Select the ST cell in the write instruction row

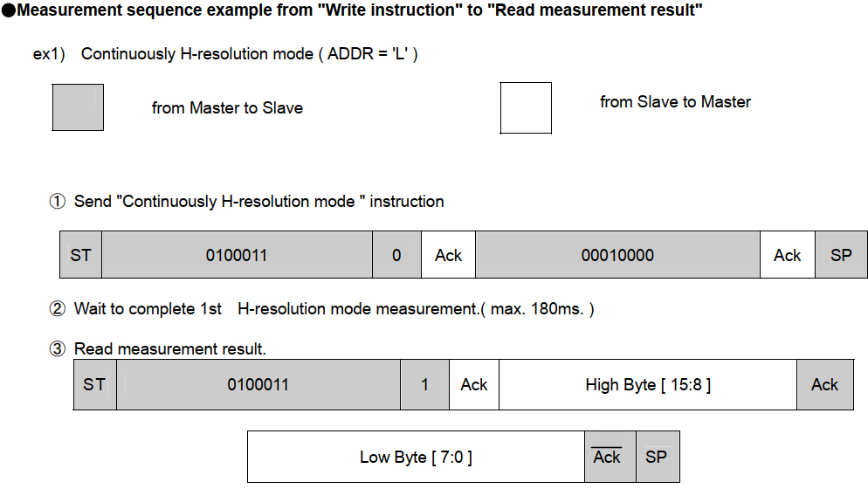coord(80,255)
